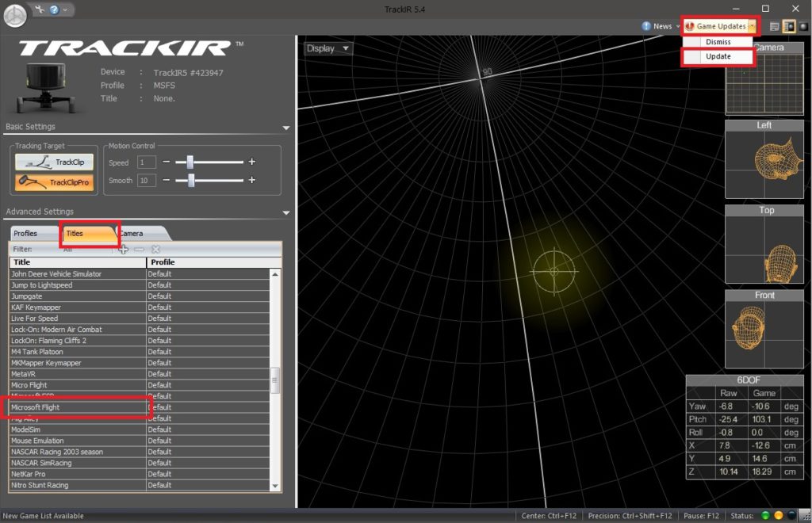
Task: Choose Update from the Game Updates menu
Action: pyautogui.click(x=718, y=56)
